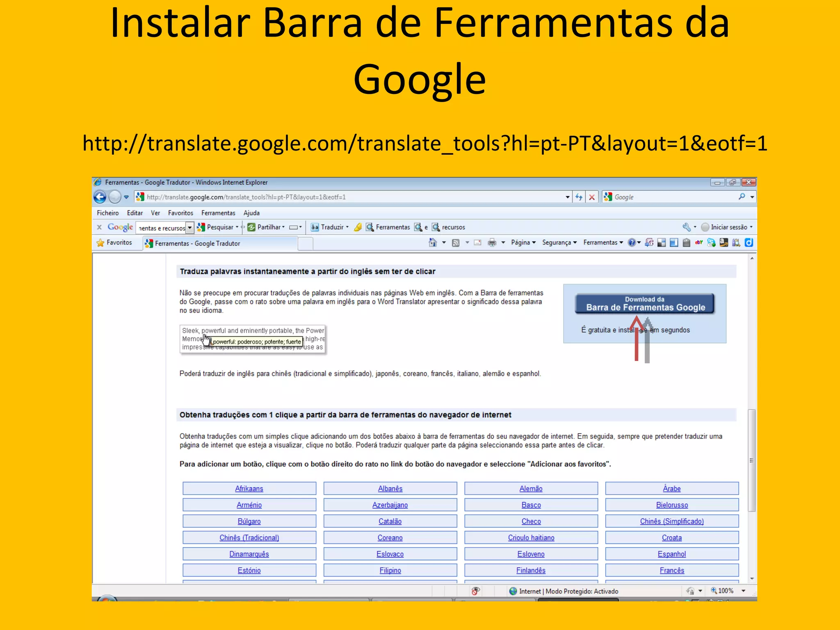Click the blue 'd' icon in command bar
Image resolution: width=840 pixels, height=630 pixels.
(x=749, y=242)
